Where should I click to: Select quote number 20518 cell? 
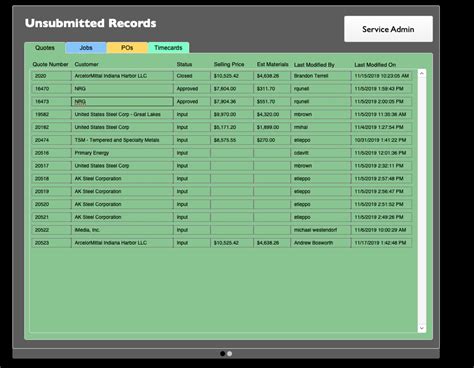(51, 179)
